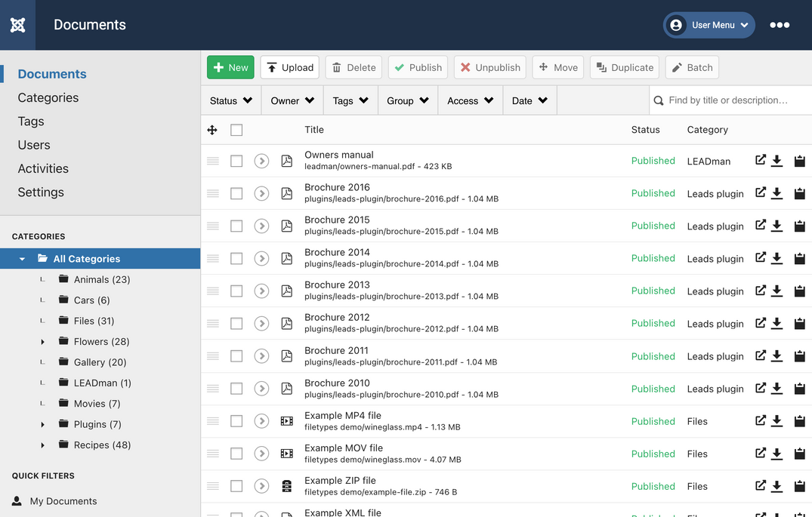The image size is (812, 517).
Task: Check the select-all checkbox in header
Action: (x=236, y=130)
